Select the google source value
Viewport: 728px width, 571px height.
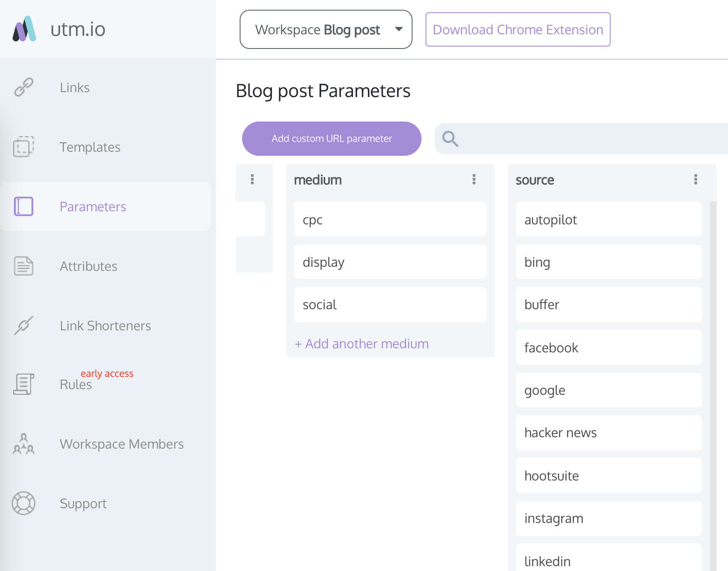click(x=609, y=390)
